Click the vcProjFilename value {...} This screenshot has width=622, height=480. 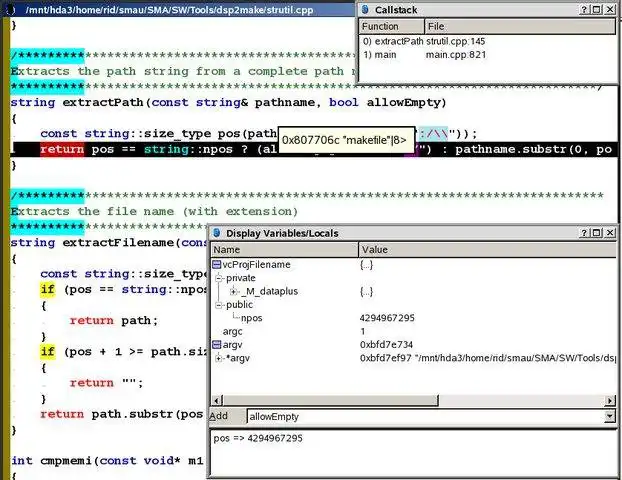[x=367, y=265]
